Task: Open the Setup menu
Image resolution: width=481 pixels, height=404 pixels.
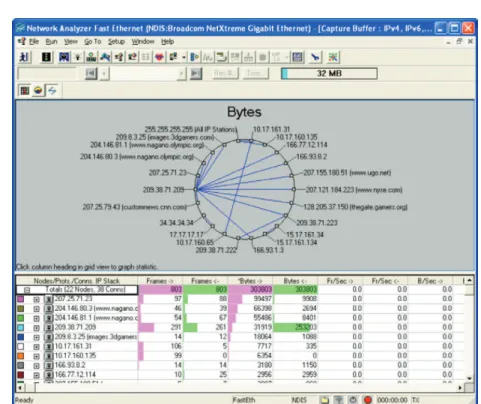Action: [x=116, y=42]
